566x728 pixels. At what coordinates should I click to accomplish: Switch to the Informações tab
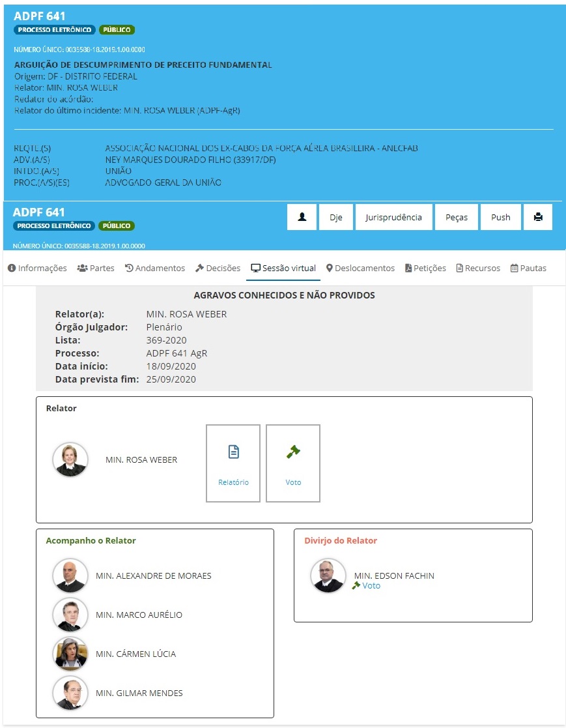point(37,268)
